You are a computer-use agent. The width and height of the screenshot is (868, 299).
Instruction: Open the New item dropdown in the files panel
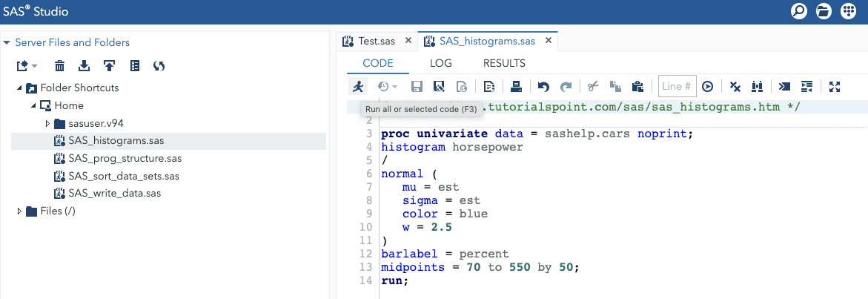tap(27, 66)
